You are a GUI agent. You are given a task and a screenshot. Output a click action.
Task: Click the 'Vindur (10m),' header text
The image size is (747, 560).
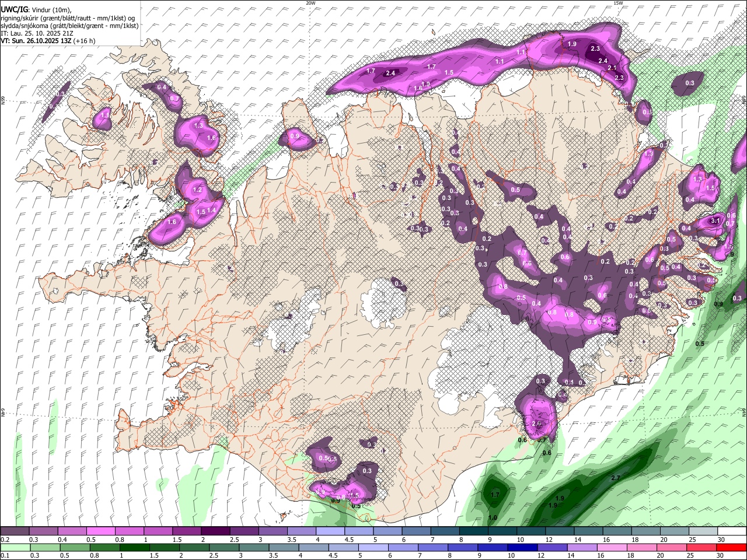tap(51, 10)
